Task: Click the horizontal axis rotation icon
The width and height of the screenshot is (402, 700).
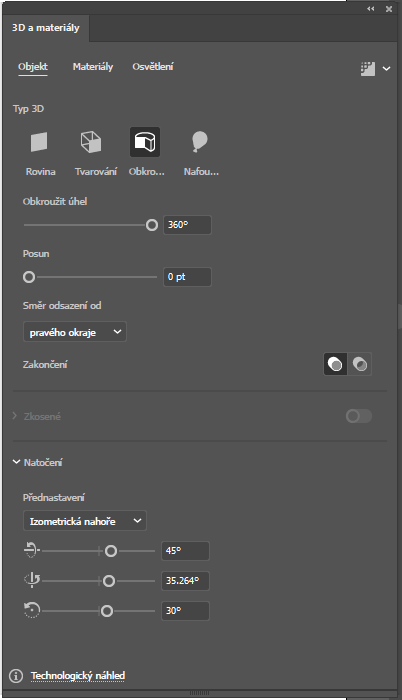Action: pyautogui.click(x=31, y=550)
